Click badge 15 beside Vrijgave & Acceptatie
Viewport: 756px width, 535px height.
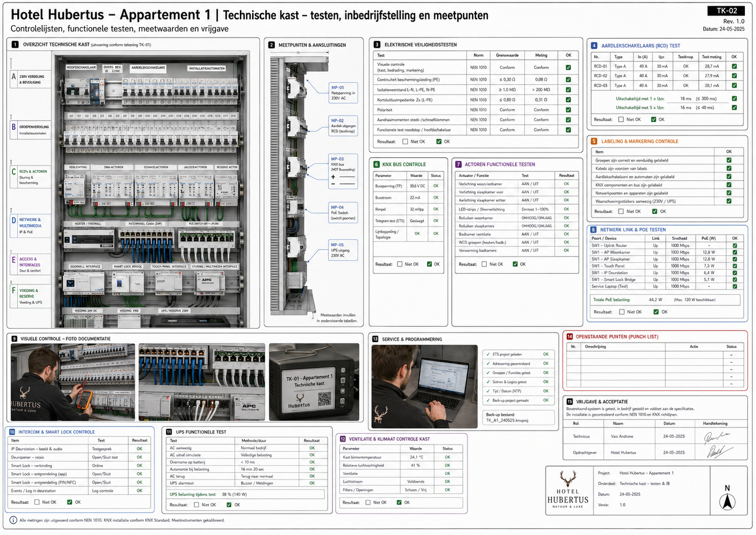click(569, 402)
